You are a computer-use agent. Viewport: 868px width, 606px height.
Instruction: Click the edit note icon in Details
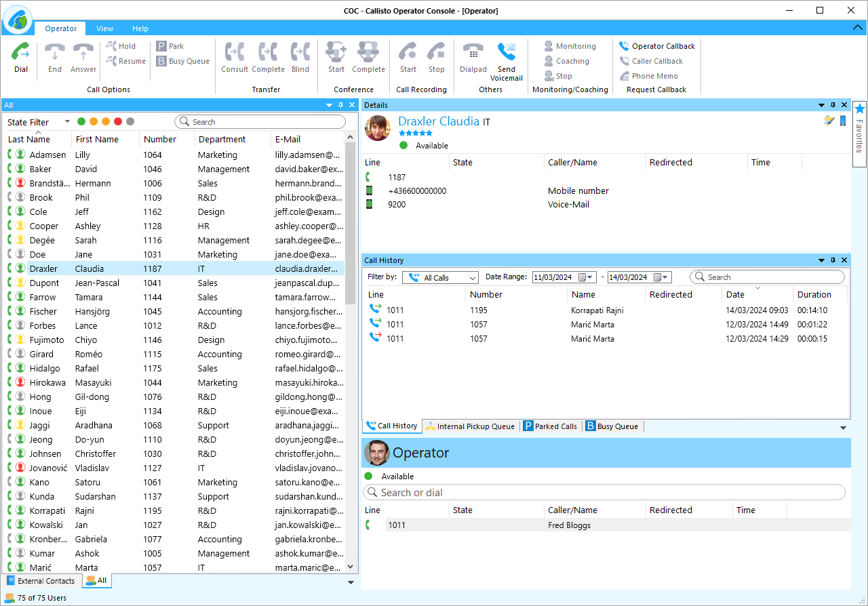[829, 120]
